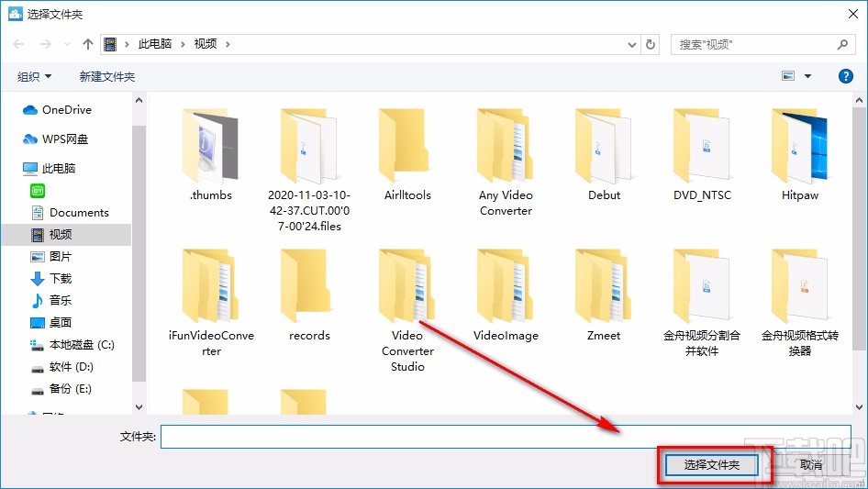Open 桌面 in the sidebar
Image resolution: width=868 pixels, height=489 pixels.
[51, 322]
